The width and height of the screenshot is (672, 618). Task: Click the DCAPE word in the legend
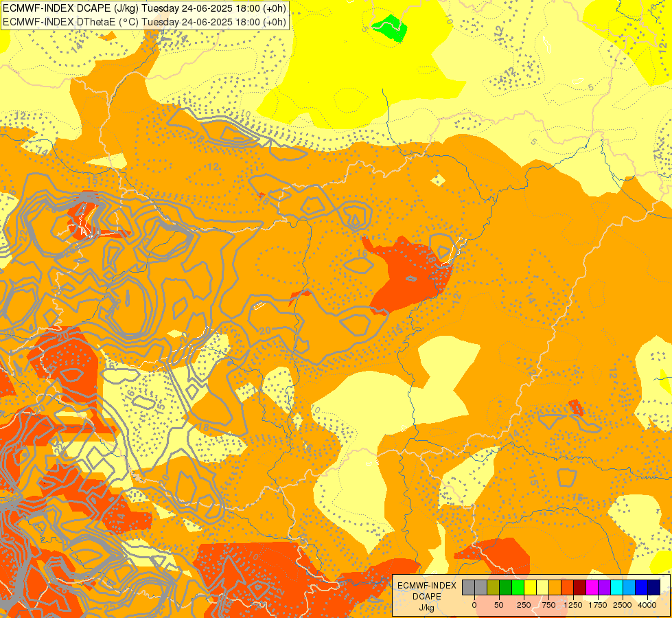(427, 597)
